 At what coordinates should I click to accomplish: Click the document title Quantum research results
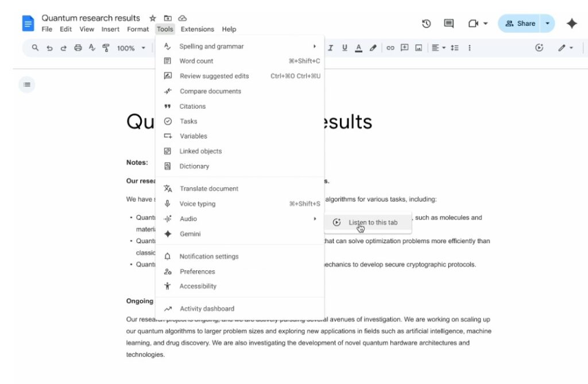(x=91, y=18)
